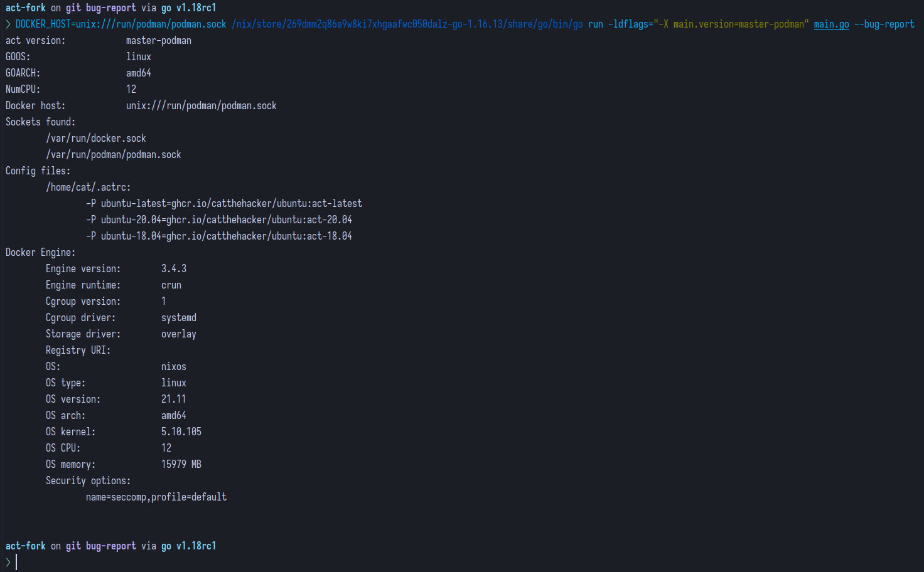Select the OS arch value amd64

(x=174, y=416)
